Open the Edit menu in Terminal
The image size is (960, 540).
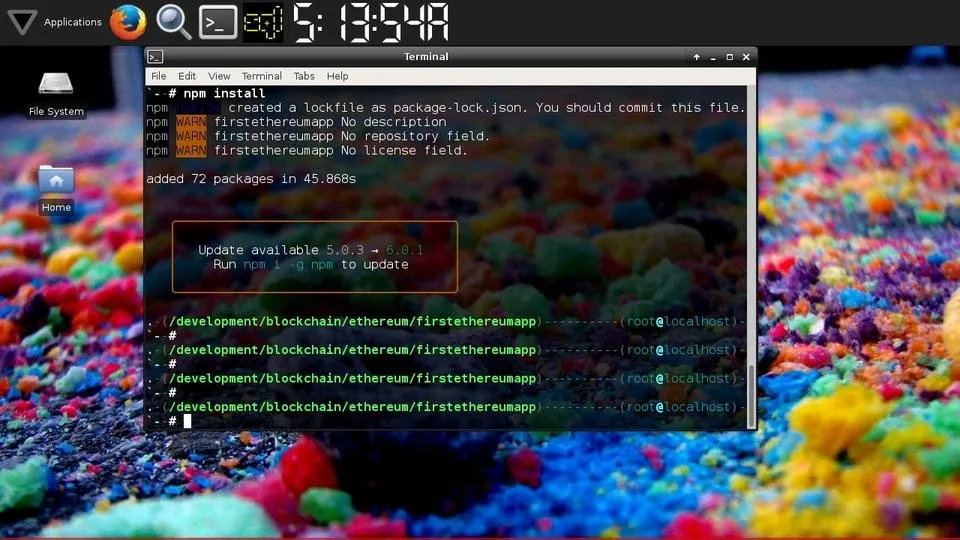[187, 76]
